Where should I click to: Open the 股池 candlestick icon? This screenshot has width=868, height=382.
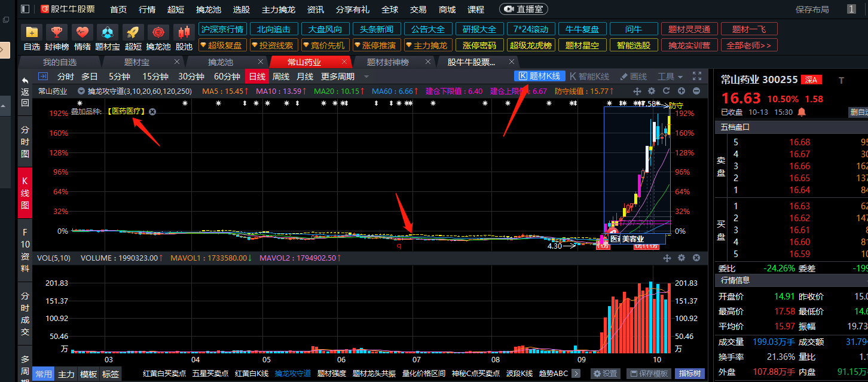(x=184, y=32)
